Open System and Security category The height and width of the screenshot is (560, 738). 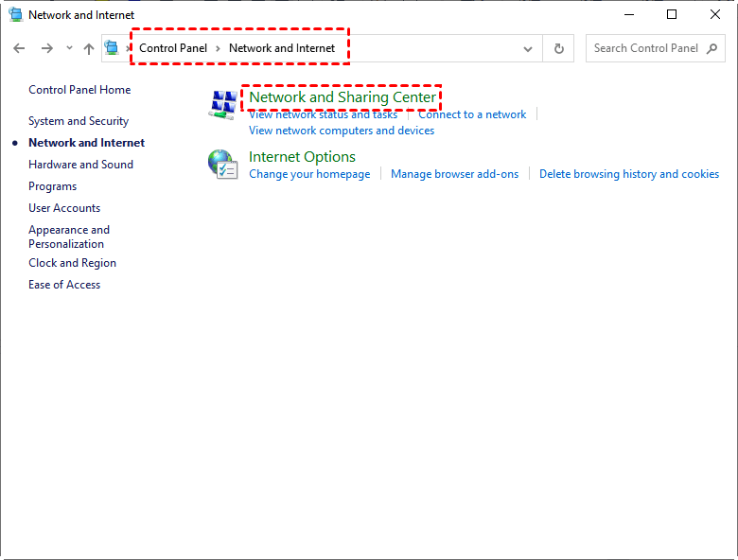tap(79, 121)
